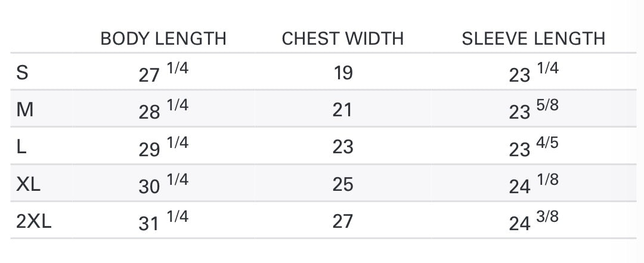Image resolution: width=644 pixels, height=263 pixels.
Task: Click chest width value 23
Action: pos(343,147)
